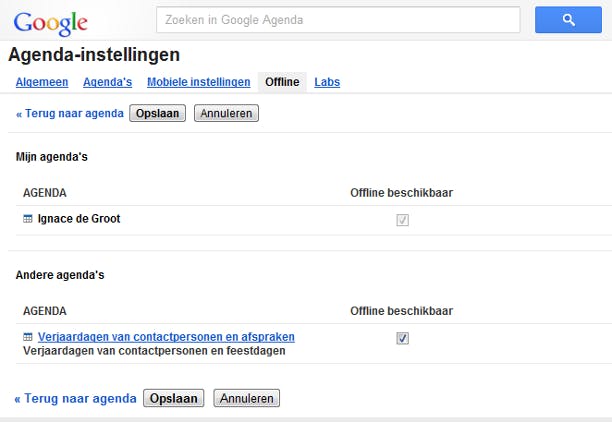The height and width of the screenshot is (422, 612).
Task: Focus the Zoeken in Google Agenda field
Action: coord(338,20)
